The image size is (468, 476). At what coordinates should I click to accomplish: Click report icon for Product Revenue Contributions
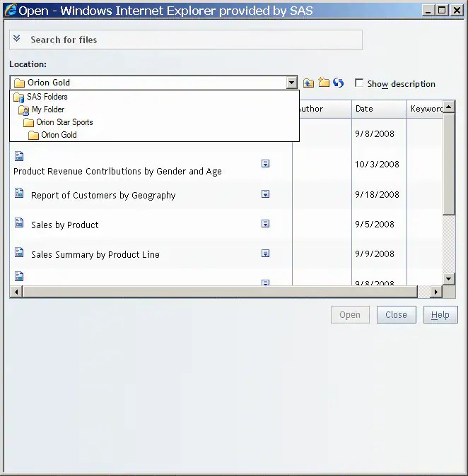pos(19,156)
